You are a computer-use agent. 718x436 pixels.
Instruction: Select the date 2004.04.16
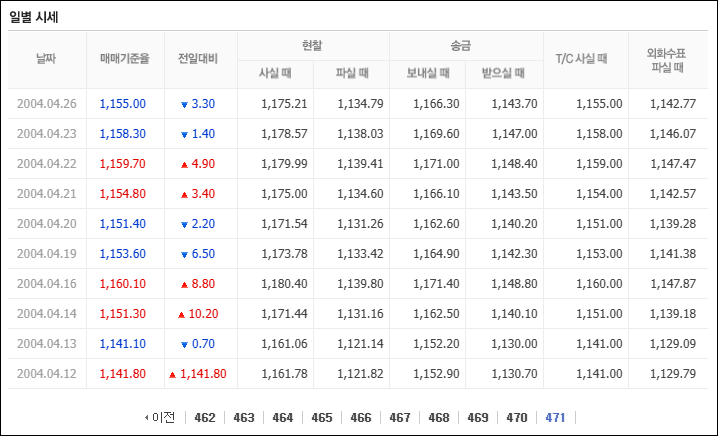click(x=47, y=284)
